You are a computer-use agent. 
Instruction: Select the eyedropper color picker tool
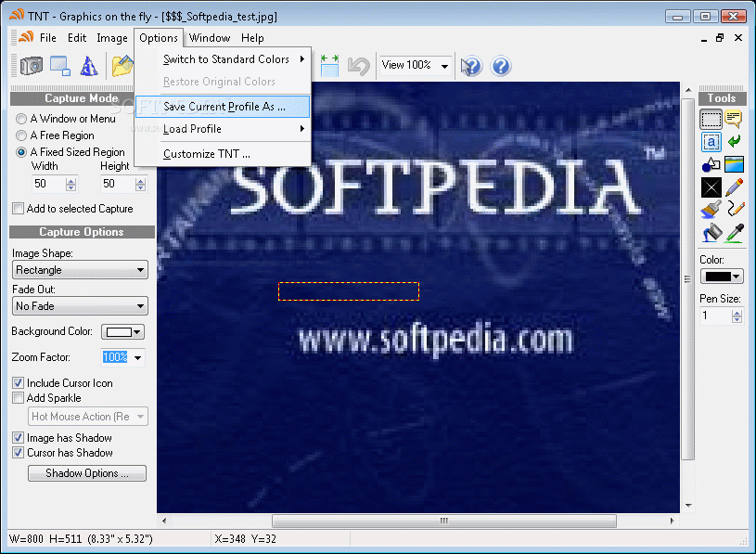pyautogui.click(x=735, y=233)
